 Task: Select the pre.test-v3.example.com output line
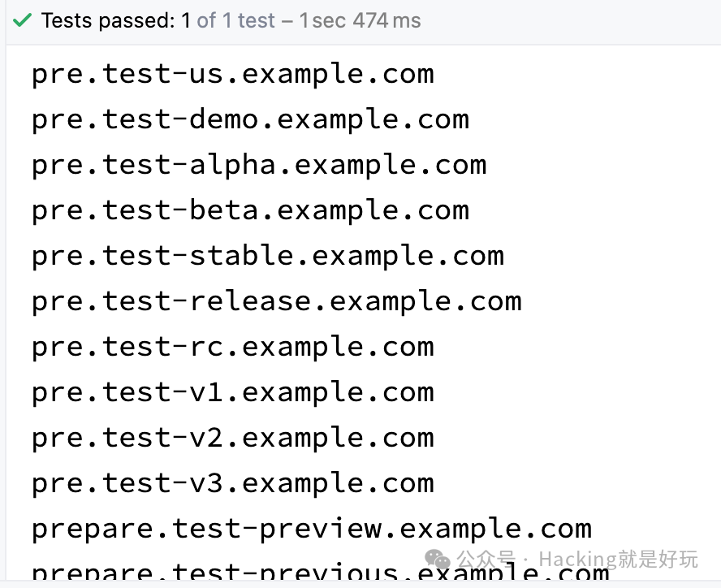(233, 483)
